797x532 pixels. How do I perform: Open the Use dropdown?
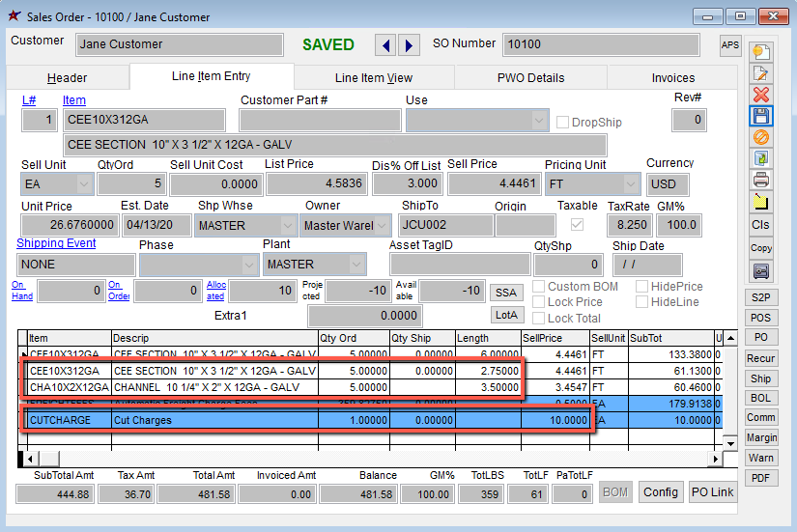[538, 121]
